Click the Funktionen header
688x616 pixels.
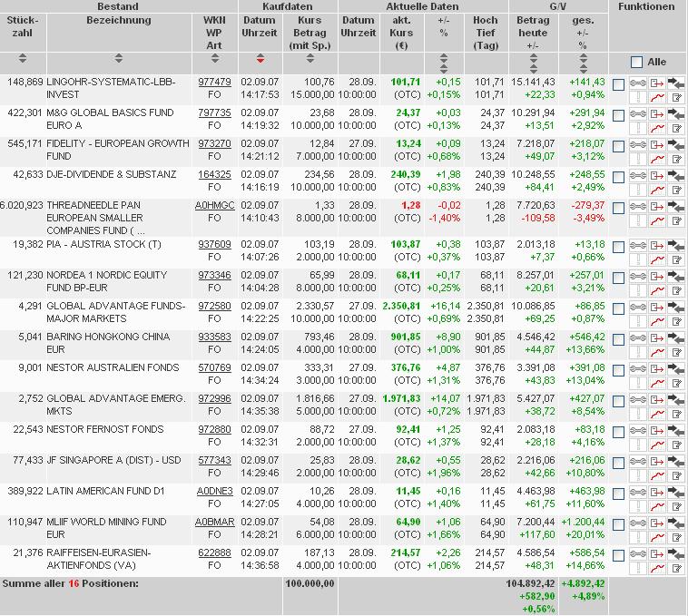point(646,6)
